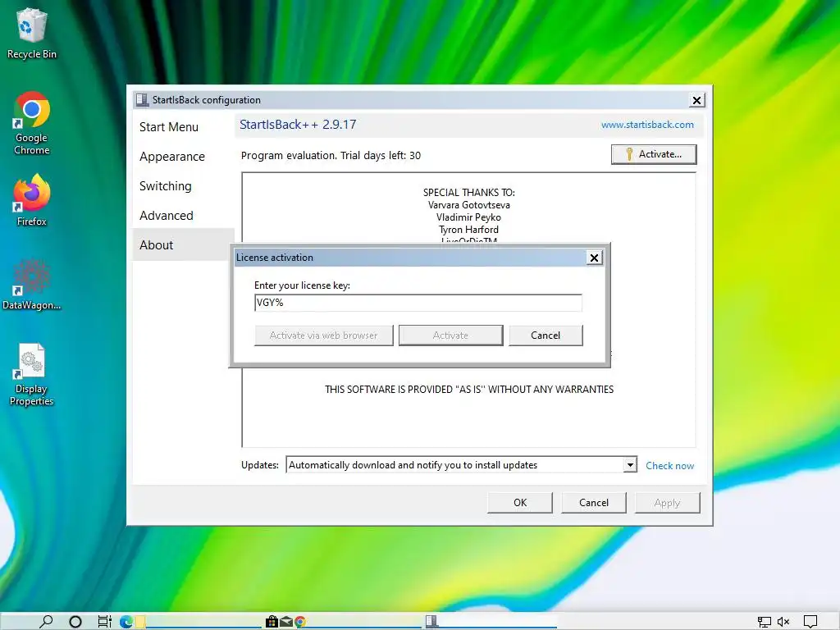This screenshot has height=630, width=840.
Task: Close the License activation dialog with X
Action: pos(594,258)
